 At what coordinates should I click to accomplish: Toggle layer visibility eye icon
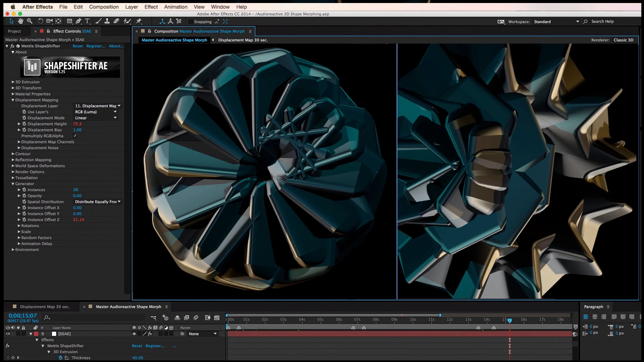(x=7, y=334)
